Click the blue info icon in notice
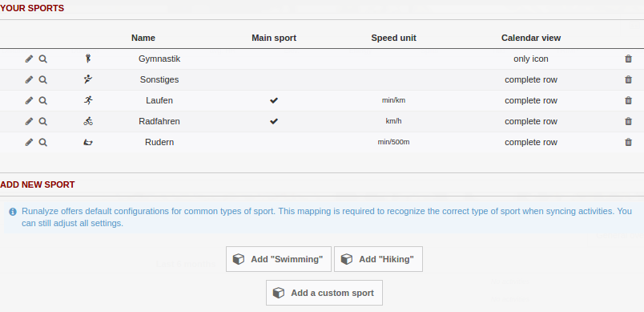644x312 pixels. [13, 212]
